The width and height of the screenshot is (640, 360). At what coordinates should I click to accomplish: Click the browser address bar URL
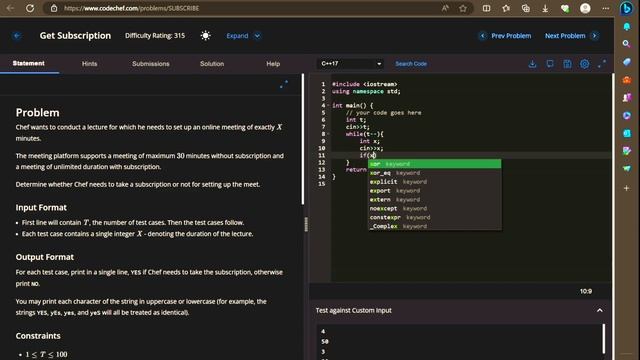(x=131, y=8)
